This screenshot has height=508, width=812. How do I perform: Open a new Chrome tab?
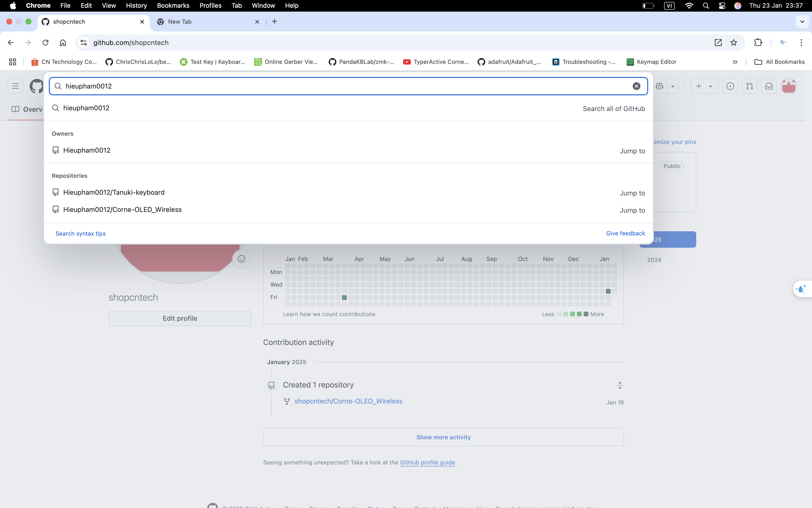coord(275,22)
